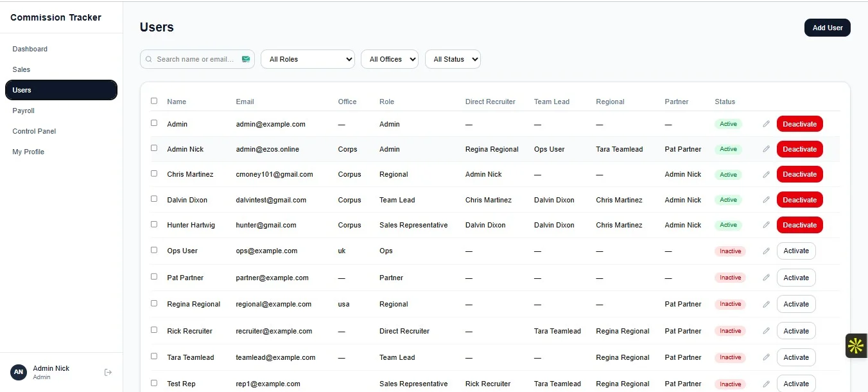Click the logout icon beside Admin Nick
This screenshot has height=392, width=868.
108,372
